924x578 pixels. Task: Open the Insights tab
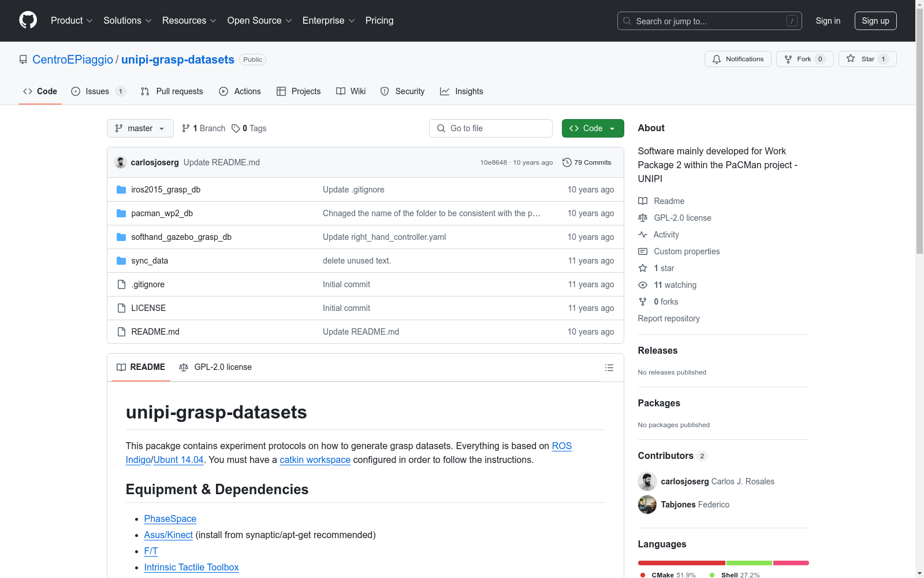pyautogui.click(x=461, y=91)
